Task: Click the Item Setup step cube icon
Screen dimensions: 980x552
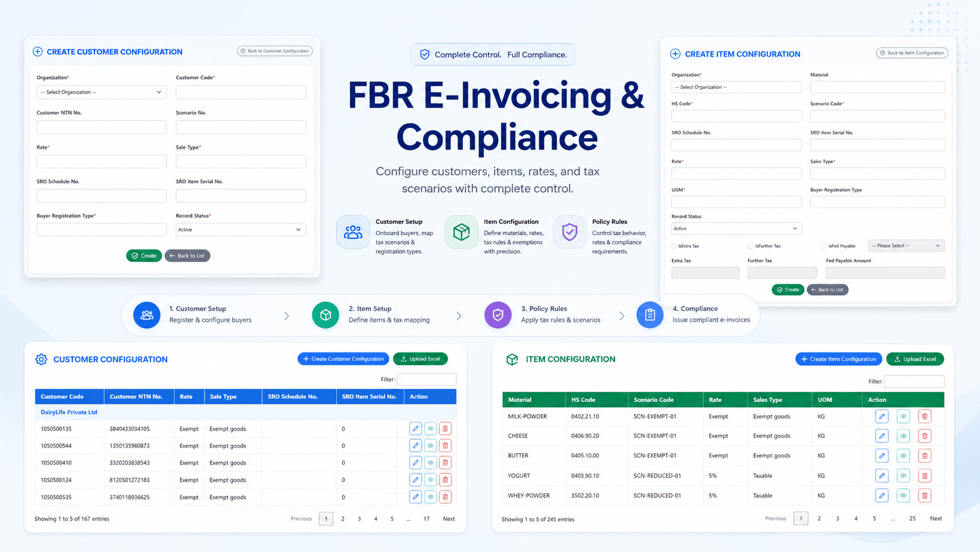Action: 325,315
